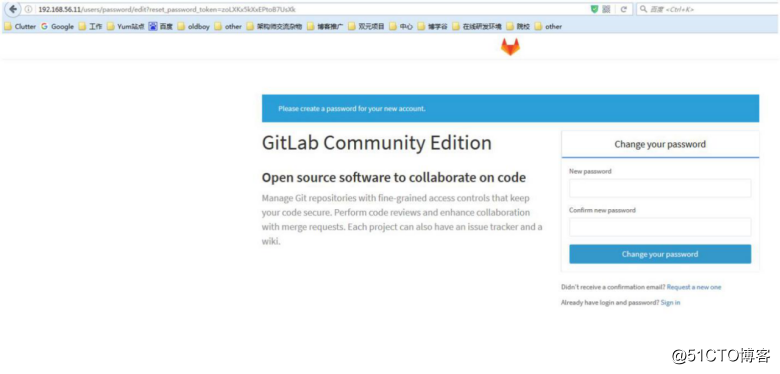The height and width of the screenshot is (374, 780).
Task: Click the QR code icon in address bar
Action: [606, 9]
